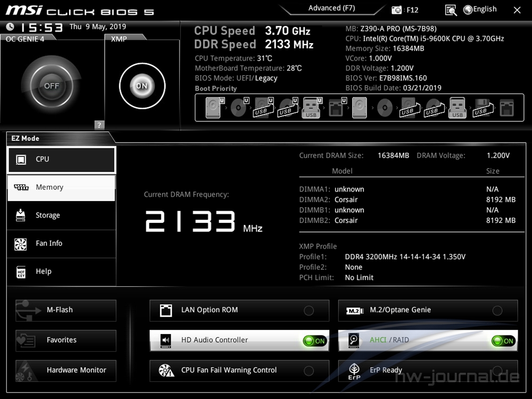This screenshot has width=532, height=399.
Task: Select the UEFI USB key boot icon
Action: point(312,107)
